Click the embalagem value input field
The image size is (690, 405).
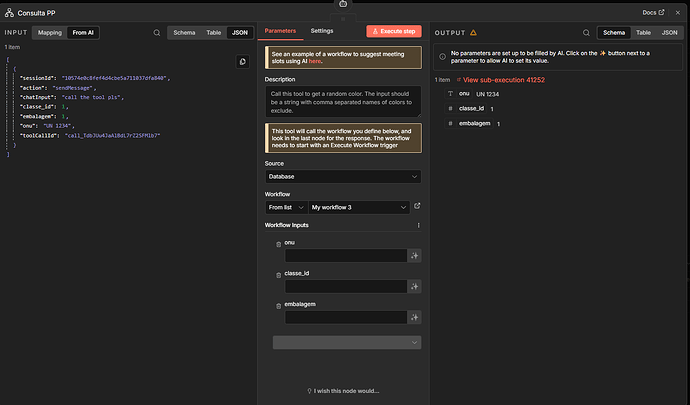point(345,317)
